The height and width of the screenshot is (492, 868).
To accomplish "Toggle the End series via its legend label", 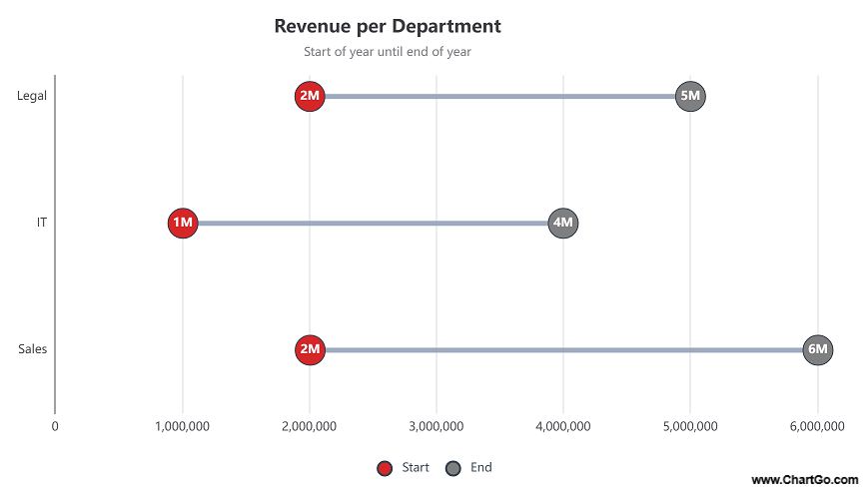I will pos(481,468).
